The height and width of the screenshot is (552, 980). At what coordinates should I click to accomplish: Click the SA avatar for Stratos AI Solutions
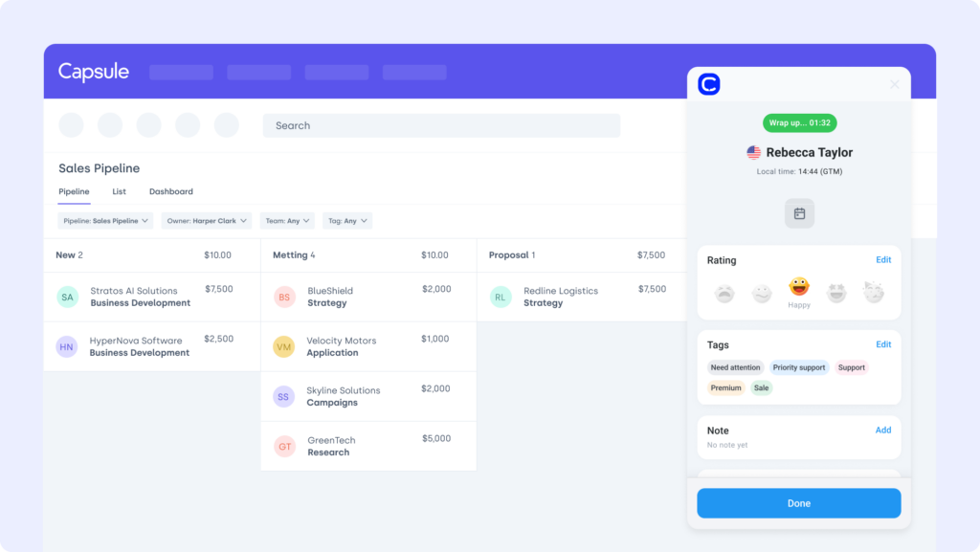[x=67, y=297]
